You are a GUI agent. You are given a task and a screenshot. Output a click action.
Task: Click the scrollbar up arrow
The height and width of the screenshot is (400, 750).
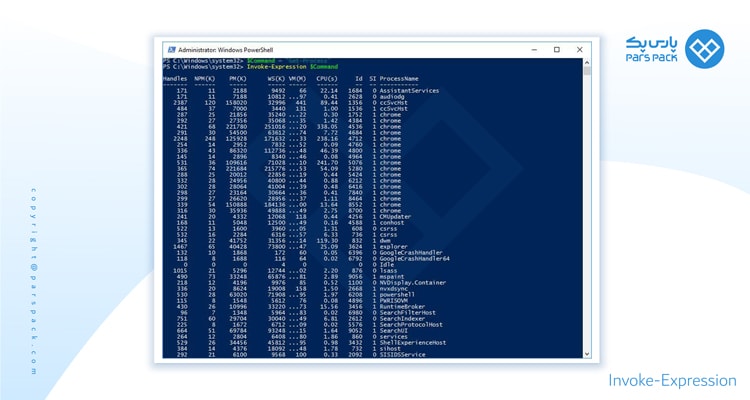[x=587, y=61]
